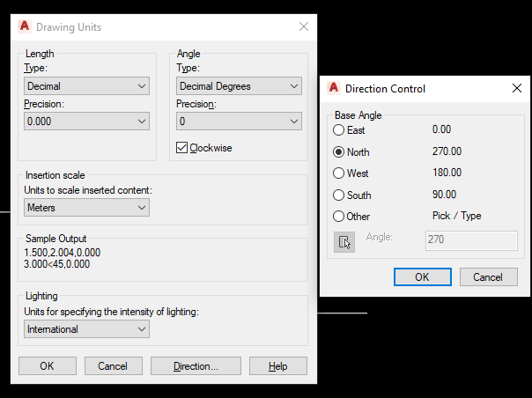Close the Drawing Units dialog
The height and width of the screenshot is (398, 532).
(304, 26)
